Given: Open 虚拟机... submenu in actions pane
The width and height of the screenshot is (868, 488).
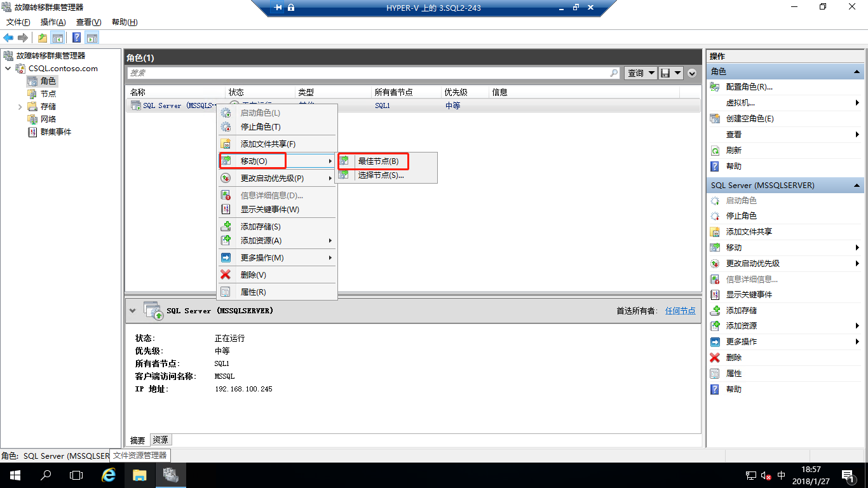Looking at the screenshot, I should pos(740,102).
